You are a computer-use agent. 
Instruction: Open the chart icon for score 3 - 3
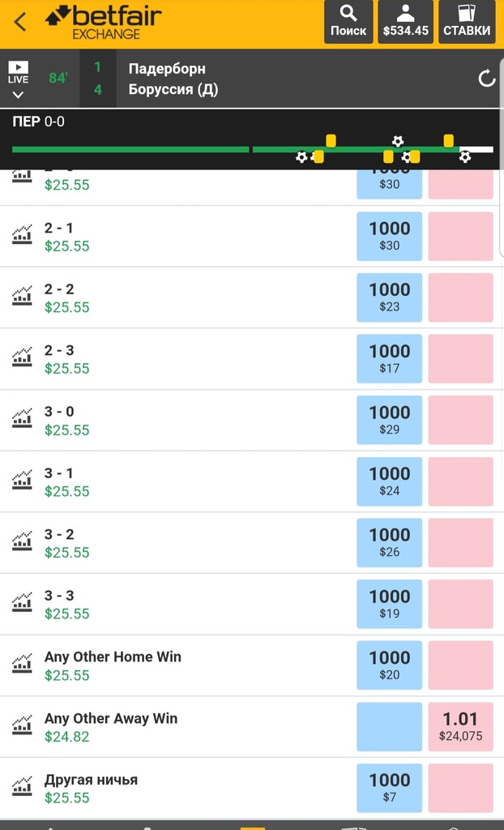point(22,602)
